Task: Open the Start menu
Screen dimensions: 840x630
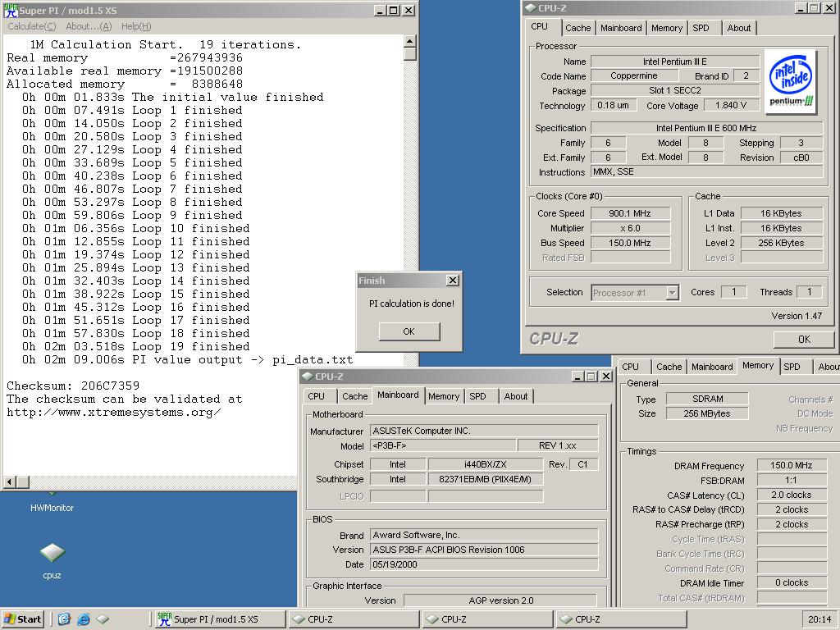Action: [x=22, y=619]
